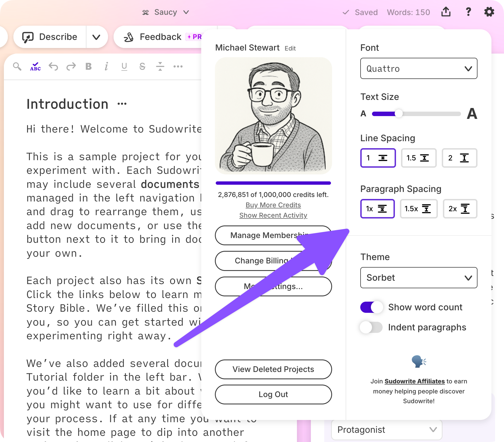Click the small A to decrease text size
The height and width of the screenshot is (442, 504).
[363, 114]
